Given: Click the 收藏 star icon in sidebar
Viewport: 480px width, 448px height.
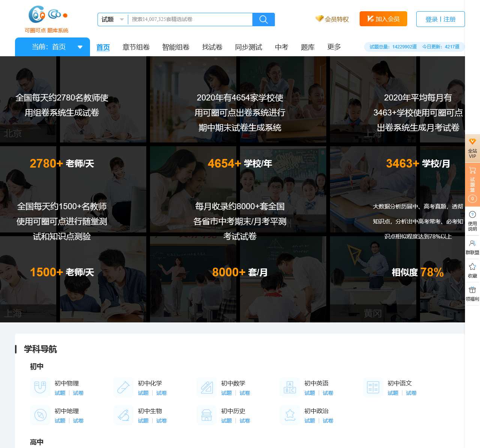Looking at the screenshot, I should click(x=472, y=270).
